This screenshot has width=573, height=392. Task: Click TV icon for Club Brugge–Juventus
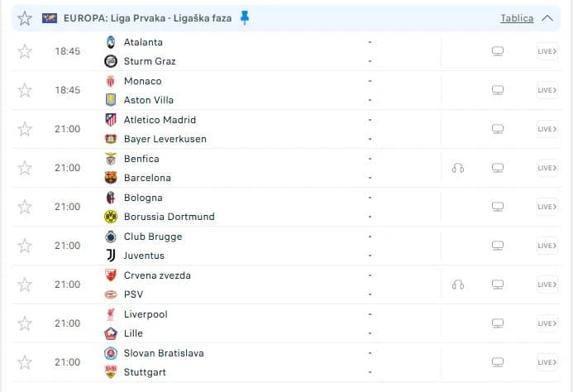coord(498,246)
